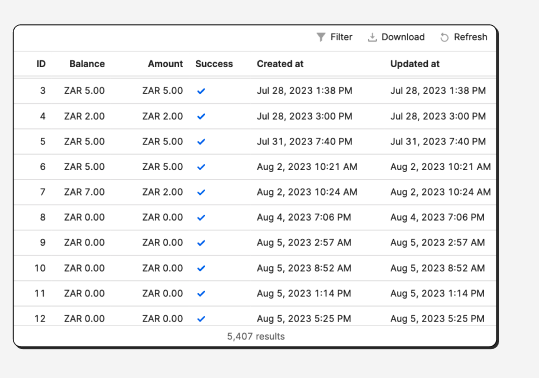Screen dimensions: 539x378
Task: Click the success checkmark in row 6
Action: coord(201,167)
